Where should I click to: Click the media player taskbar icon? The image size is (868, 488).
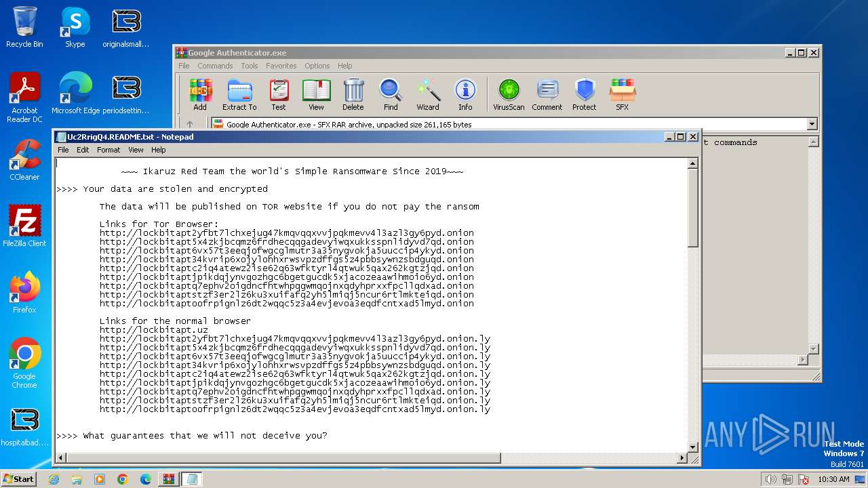pos(100,479)
